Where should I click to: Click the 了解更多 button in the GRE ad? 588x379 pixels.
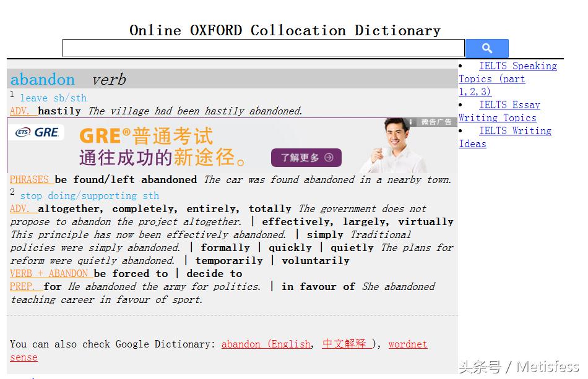click(306, 158)
